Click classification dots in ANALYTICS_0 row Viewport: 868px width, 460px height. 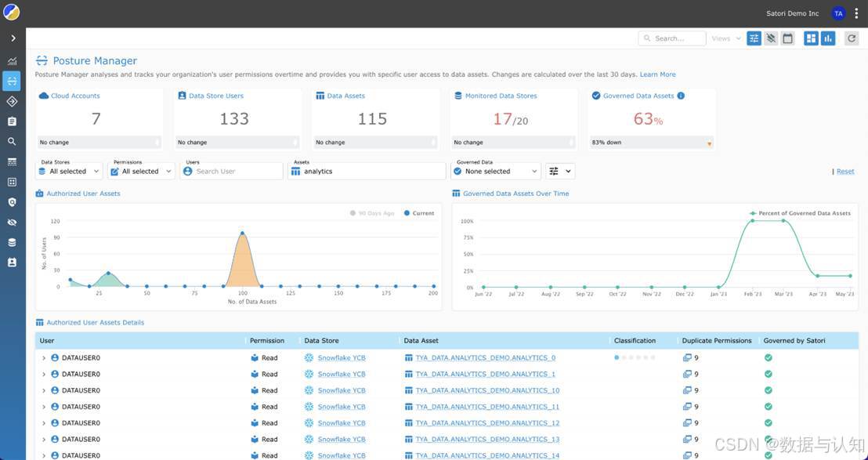click(635, 357)
